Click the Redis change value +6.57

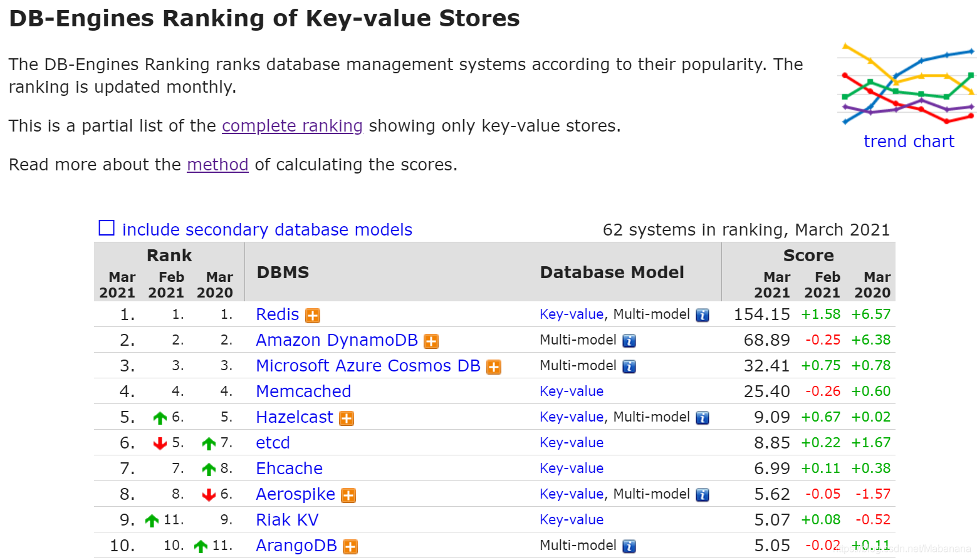870,314
